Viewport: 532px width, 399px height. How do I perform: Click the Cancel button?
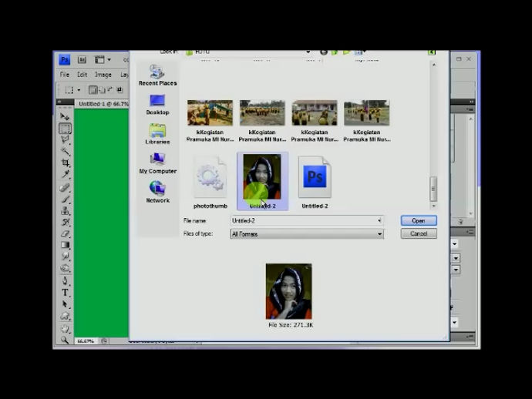coord(419,233)
